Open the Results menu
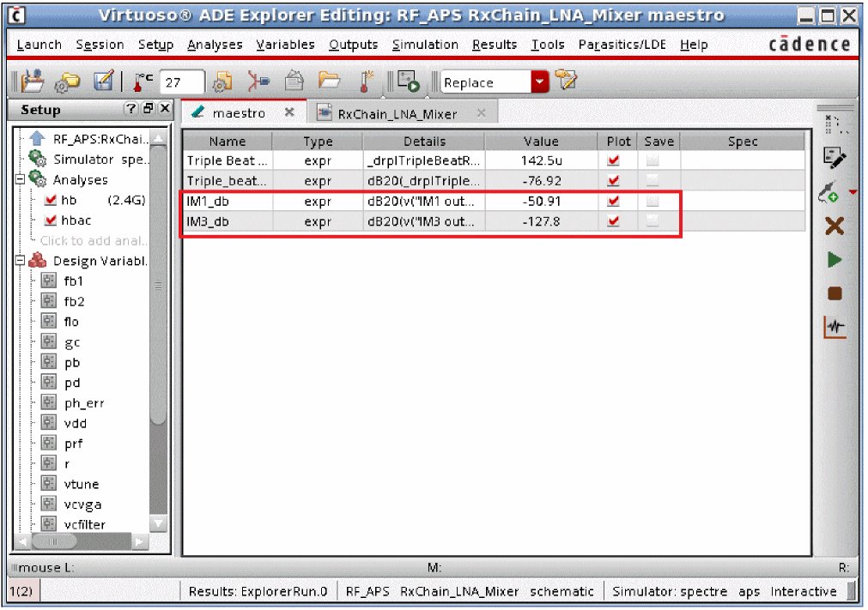868x610 pixels. point(495,45)
